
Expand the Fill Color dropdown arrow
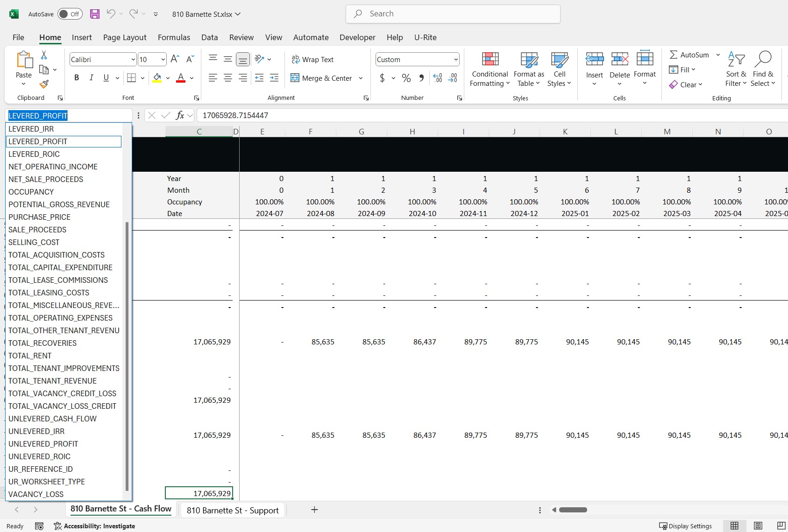click(167, 78)
